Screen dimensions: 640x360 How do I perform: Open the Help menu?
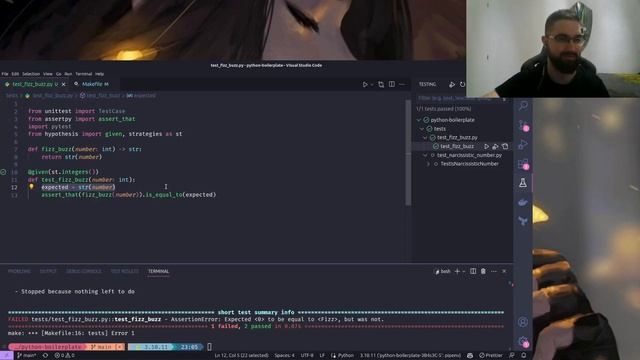pos(100,74)
